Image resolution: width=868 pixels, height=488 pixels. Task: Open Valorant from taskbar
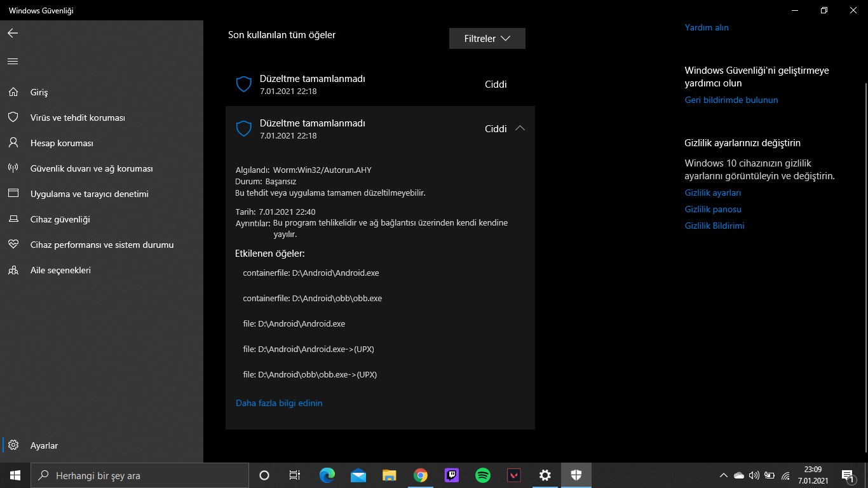tap(514, 475)
